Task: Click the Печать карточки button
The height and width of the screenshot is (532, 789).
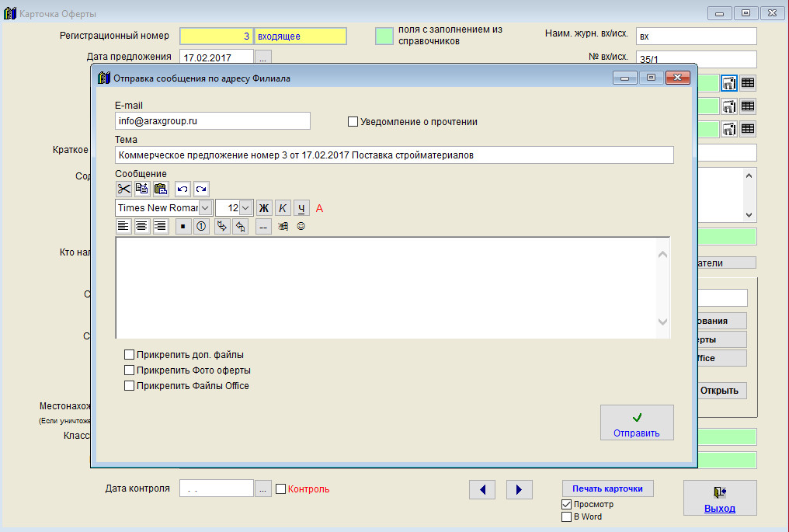Action: (x=607, y=489)
